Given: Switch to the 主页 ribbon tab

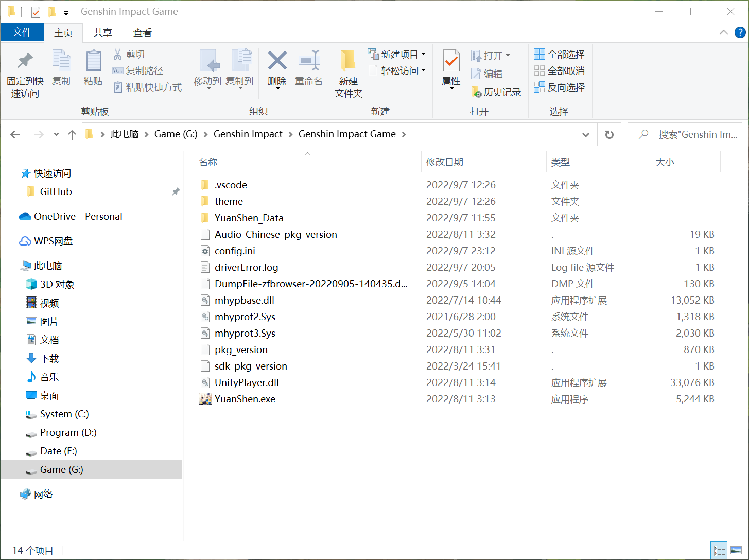Looking at the screenshot, I should coord(63,32).
